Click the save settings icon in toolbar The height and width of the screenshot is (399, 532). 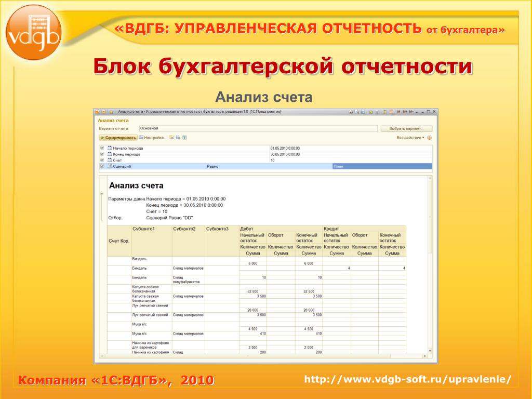pos(178,137)
